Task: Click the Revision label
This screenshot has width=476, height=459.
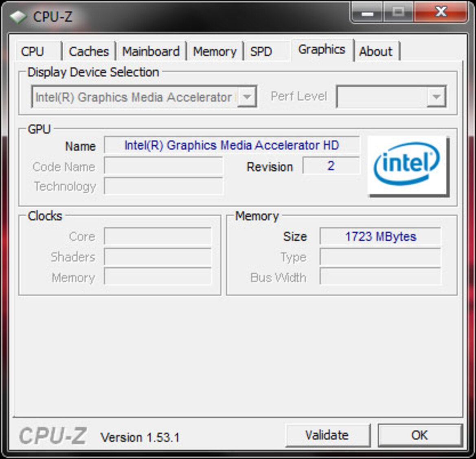Action: [x=270, y=167]
